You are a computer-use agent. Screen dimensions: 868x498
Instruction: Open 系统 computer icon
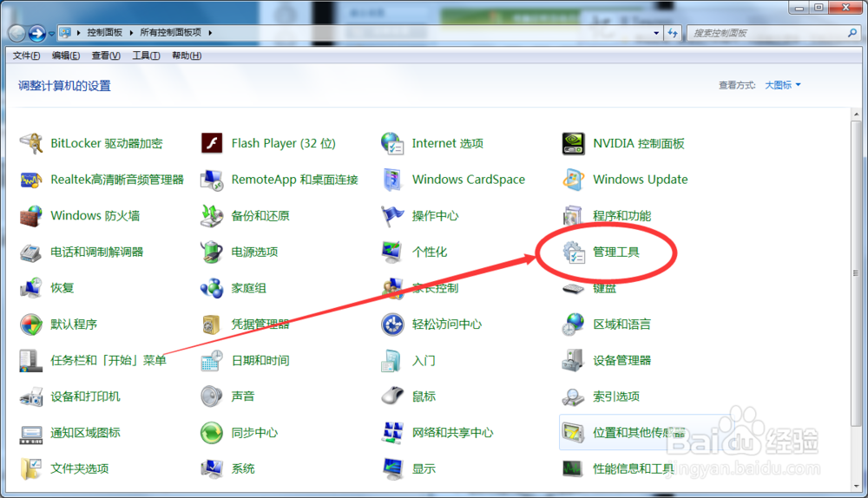[212, 469]
